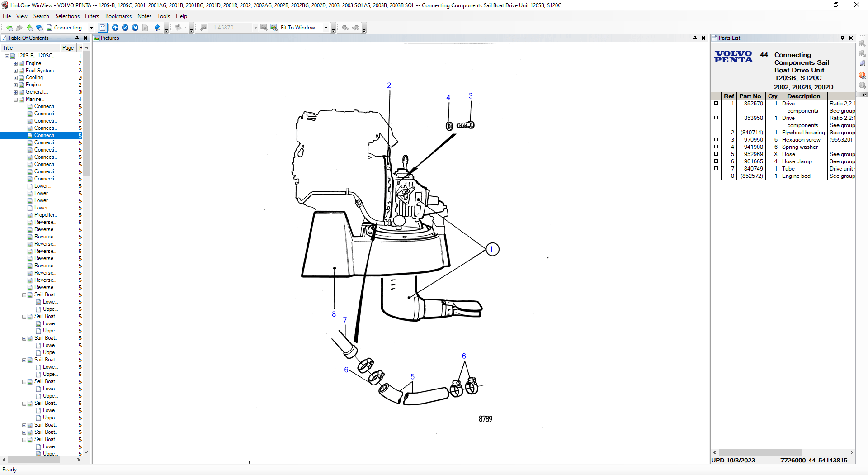
Task: Expand the Fuel System tree node
Action: (x=15, y=71)
